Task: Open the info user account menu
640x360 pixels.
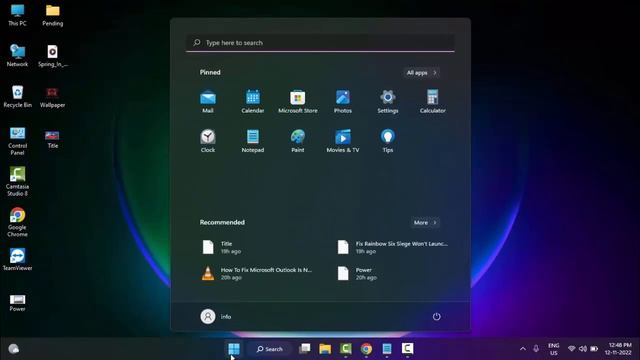Action: [216, 316]
